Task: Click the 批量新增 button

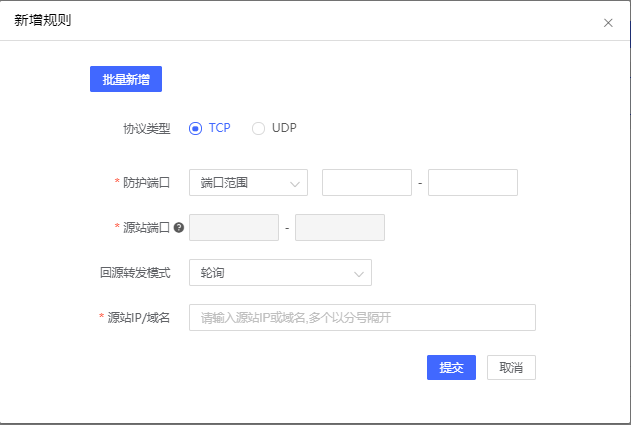Action: click(126, 79)
